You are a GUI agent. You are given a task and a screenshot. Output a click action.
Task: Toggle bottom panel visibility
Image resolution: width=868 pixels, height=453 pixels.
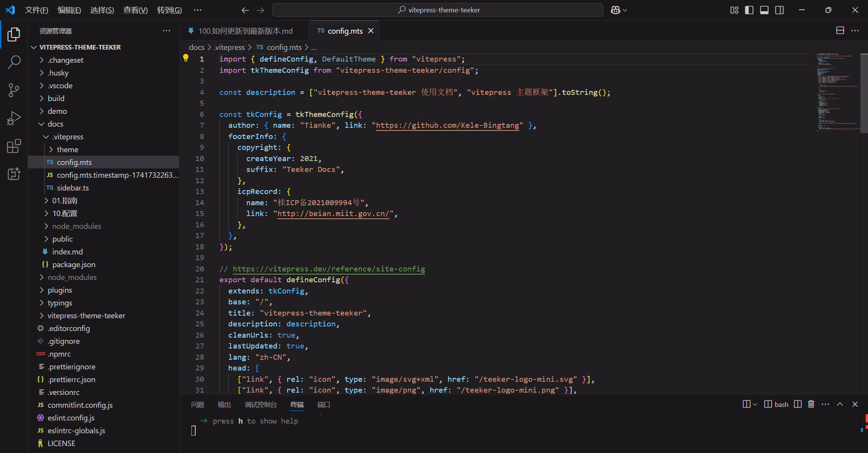(x=764, y=10)
